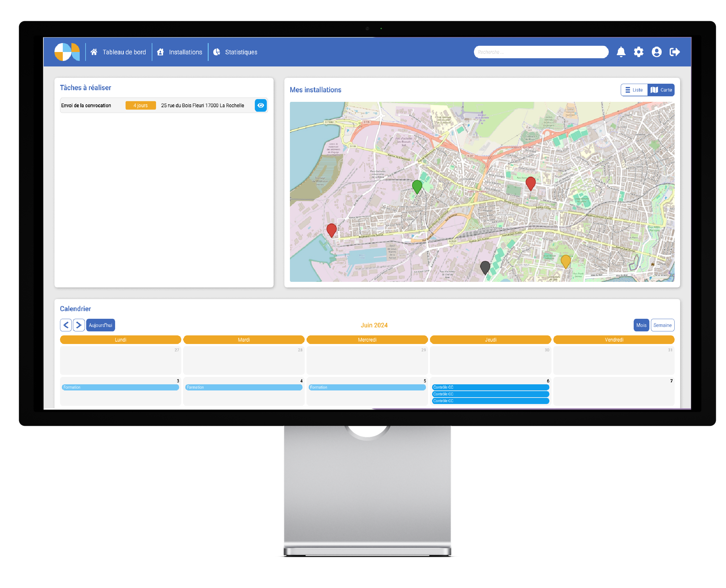Click the pie chart icon beside Statistiques
This screenshot has height=588, width=726.
point(216,52)
